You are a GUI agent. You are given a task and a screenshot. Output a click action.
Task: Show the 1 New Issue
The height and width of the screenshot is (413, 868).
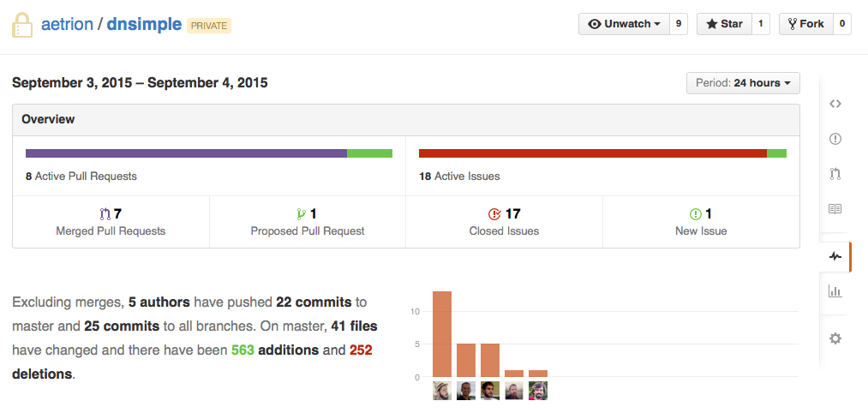pyautogui.click(x=701, y=222)
